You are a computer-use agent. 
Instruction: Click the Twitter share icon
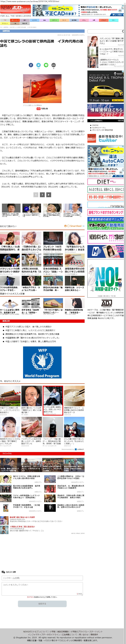click(x=38, y=65)
